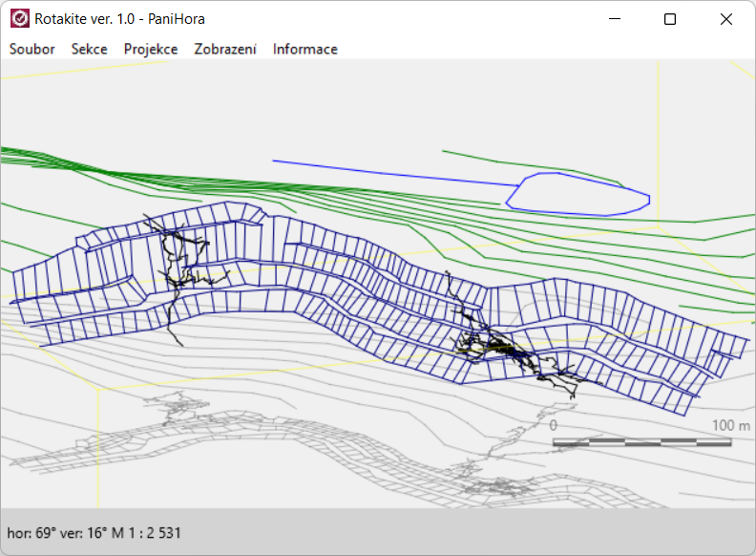Click the '0' scale label

point(553,425)
